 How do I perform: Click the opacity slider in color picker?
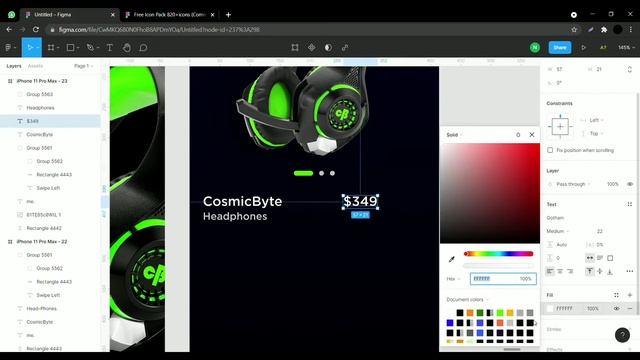click(x=498, y=266)
